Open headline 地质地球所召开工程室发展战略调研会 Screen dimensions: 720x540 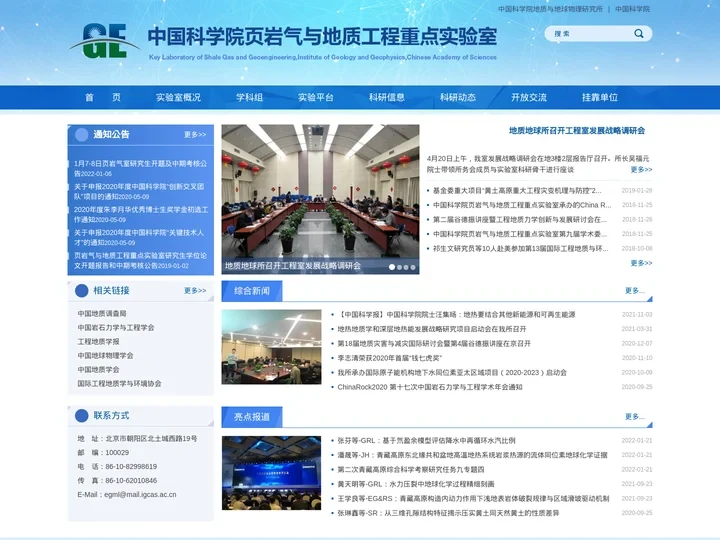pos(577,131)
